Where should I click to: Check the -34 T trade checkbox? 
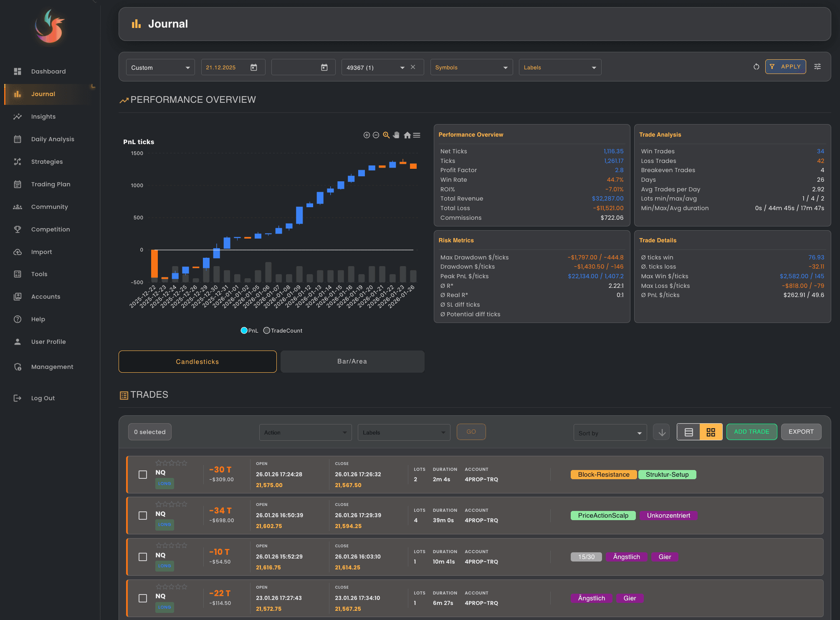[x=143, y=516]
